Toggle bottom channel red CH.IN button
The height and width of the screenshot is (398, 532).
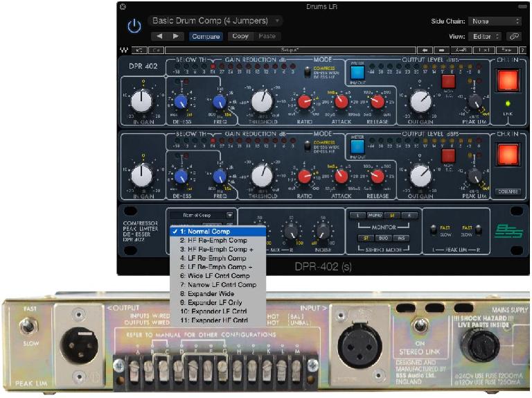[508, 154]
